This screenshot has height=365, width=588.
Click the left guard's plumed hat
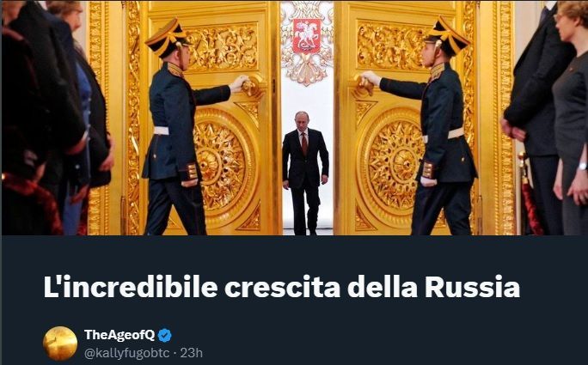[x=166, y=39]
